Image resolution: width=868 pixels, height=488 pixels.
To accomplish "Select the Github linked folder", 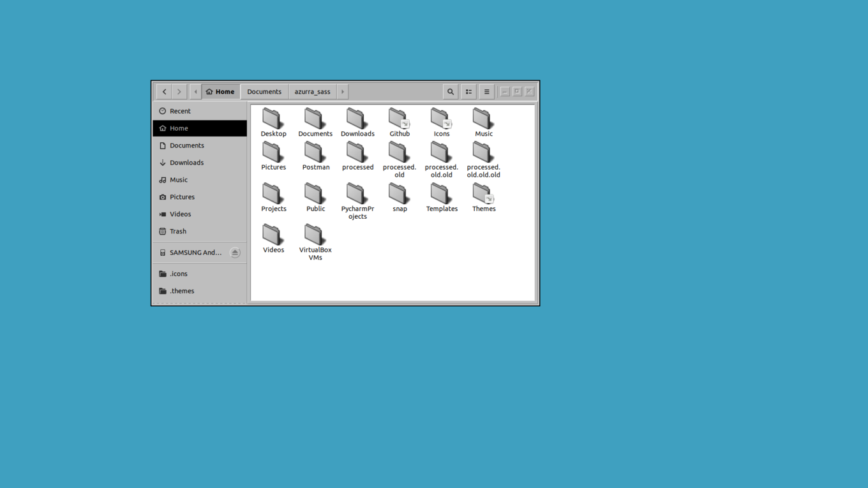I will (x=400, y=122).
